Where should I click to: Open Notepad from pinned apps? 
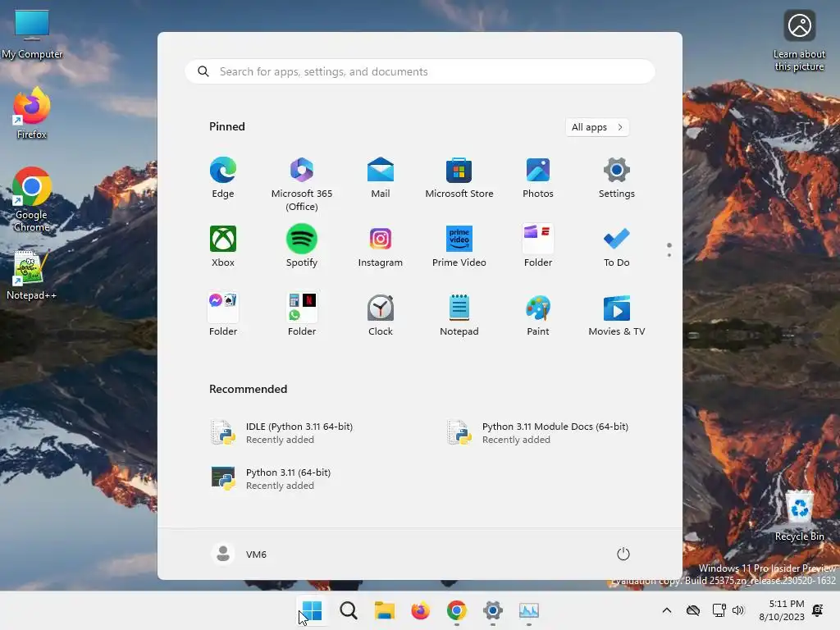pos(459,316)
